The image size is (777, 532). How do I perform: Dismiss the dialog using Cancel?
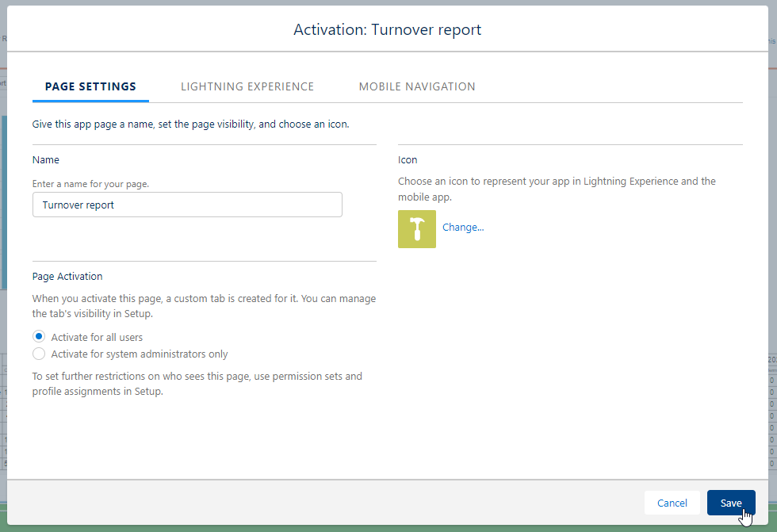coord(672,503)
